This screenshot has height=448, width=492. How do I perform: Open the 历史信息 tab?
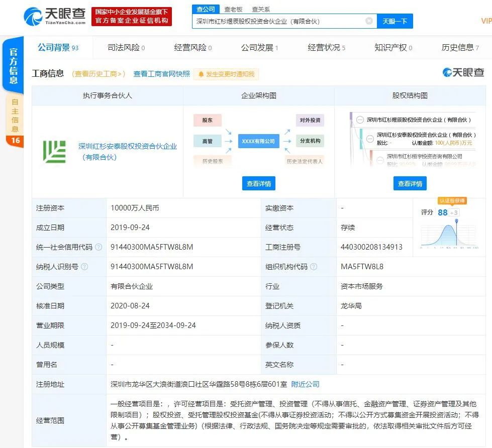click(x=460, y=48)
